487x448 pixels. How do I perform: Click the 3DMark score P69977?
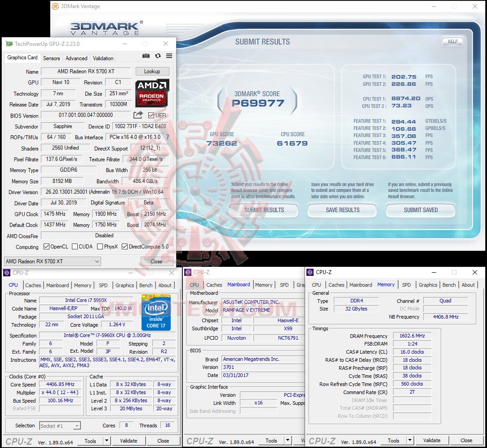tap(258, 103)
